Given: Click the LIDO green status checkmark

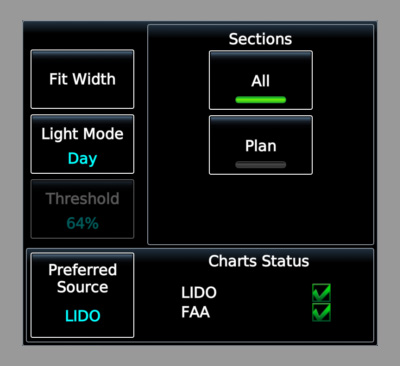Looking at the screenshot, I should tap(321, 293).
